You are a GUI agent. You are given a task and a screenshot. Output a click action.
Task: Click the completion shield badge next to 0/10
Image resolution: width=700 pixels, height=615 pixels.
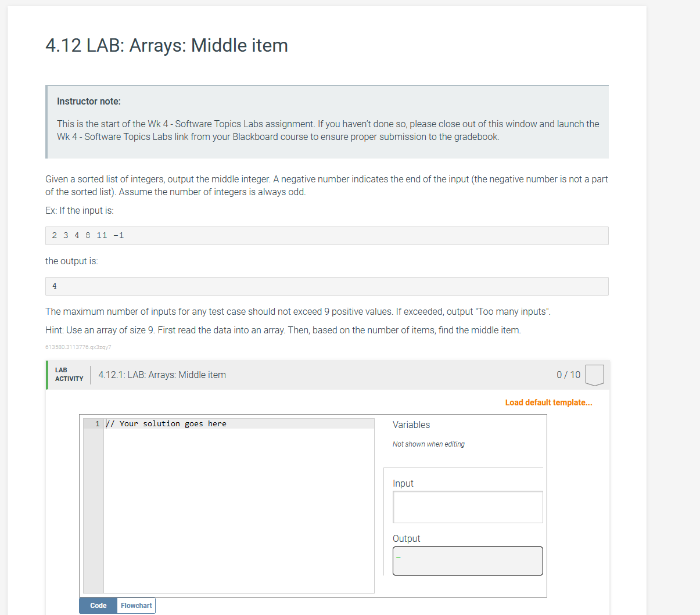[x=595, y=375]
